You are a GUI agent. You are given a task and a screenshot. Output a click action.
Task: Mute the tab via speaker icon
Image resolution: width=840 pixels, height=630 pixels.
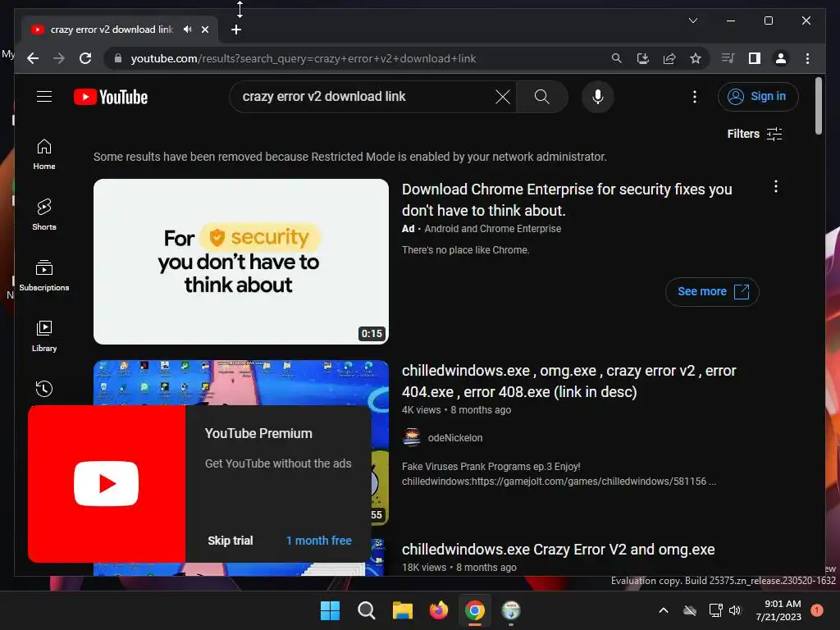[x=187, y=29]
